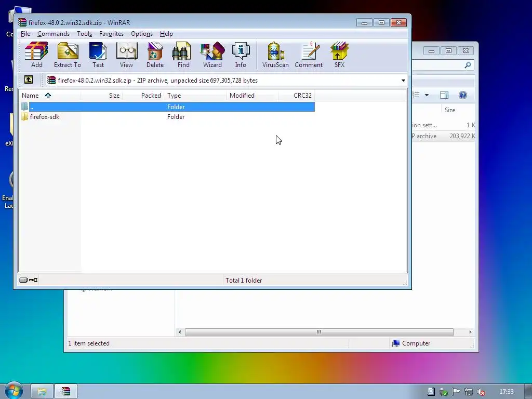Screen dimensions: 532x399
Task: Go up one level with arrow icon
Action: tap(29, 79)
